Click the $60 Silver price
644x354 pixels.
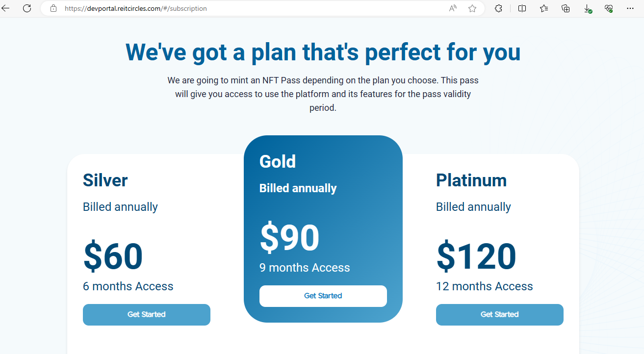[113, 256]
